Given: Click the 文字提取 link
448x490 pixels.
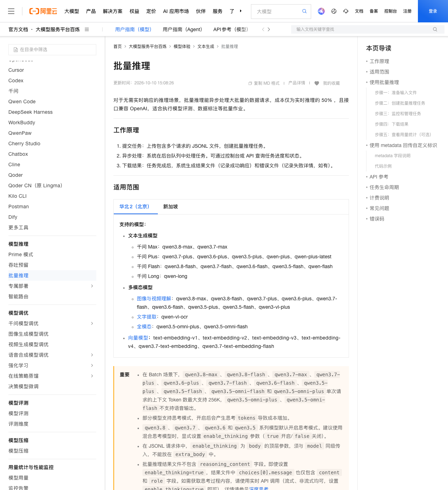Looking at the screenshot, I should tap(147, 317).
